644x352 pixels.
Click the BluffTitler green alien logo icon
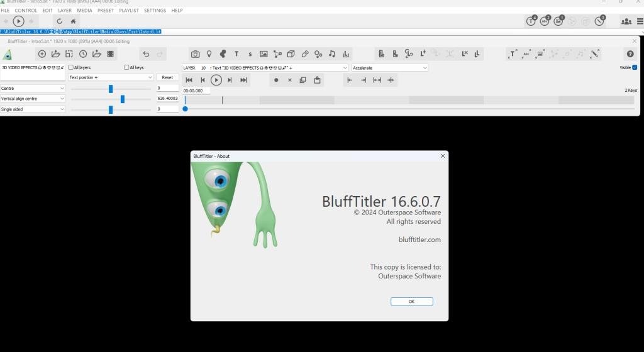pyautogui.click(x=8, y=54)
